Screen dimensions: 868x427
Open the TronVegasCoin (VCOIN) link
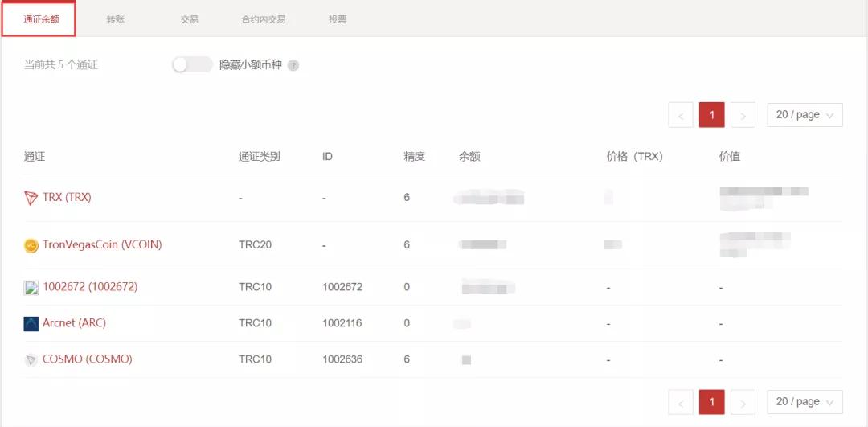pos(102,244)
